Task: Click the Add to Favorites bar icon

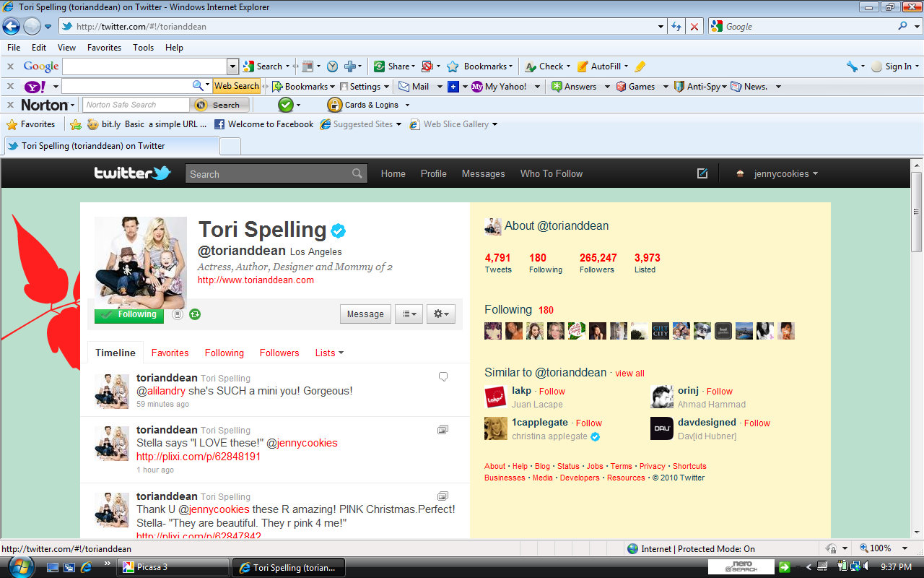Action: click(x=75, y=124)
